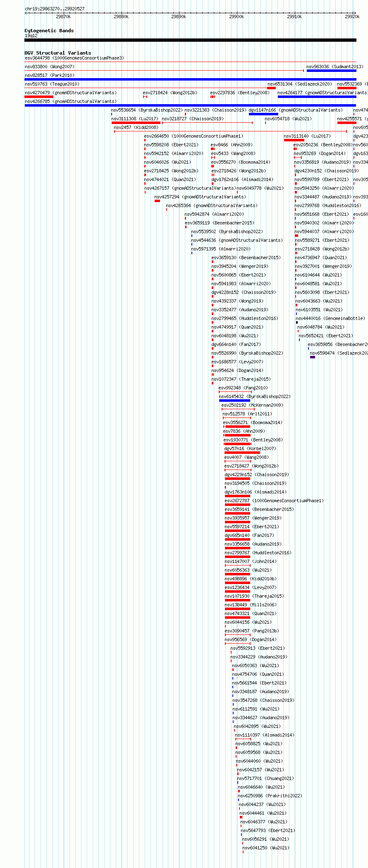Screen dimensions: 368x868
Task: Open dgv57n16 (Korbel2007) variant
Action: (250, 448)
